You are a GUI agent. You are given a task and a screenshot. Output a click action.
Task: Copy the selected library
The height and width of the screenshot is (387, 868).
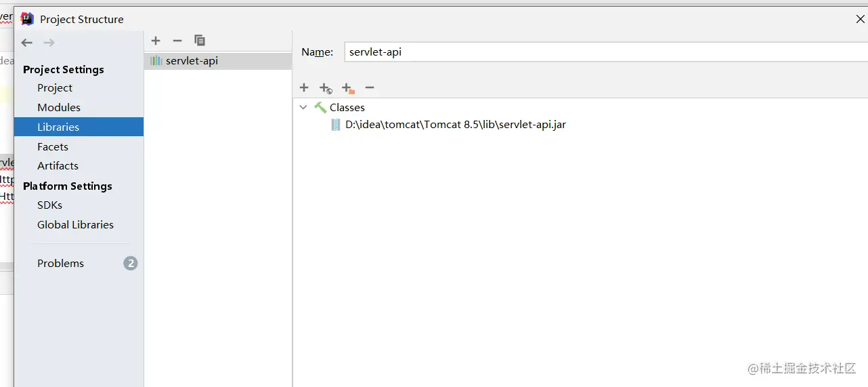pos(199,41)
